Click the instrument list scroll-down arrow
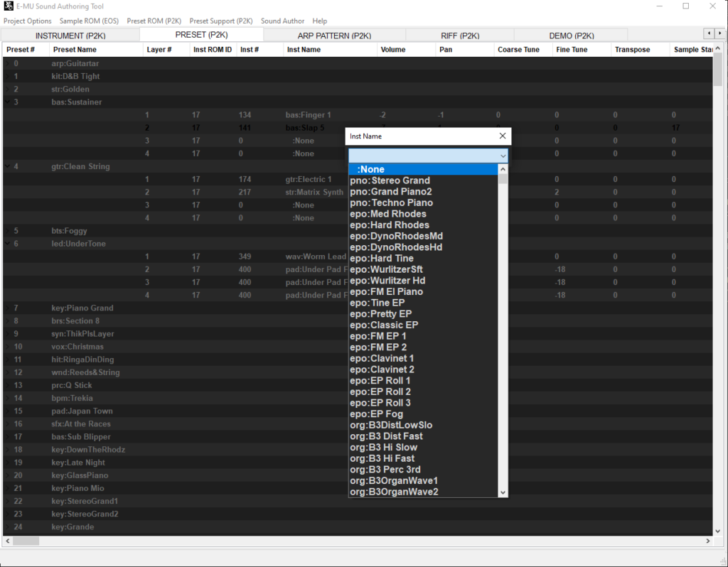Image resolution: width=728 pixels, height=567 pixels. click(x=503, y=493)
